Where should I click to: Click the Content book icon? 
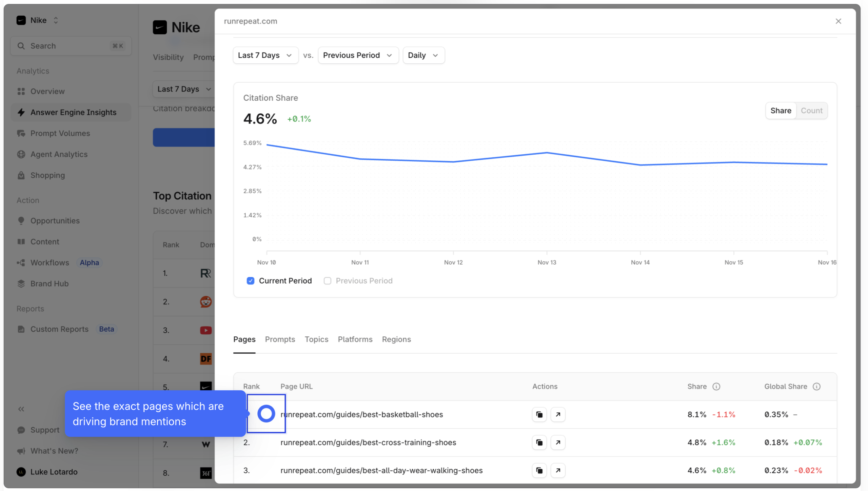coord(21,242)
